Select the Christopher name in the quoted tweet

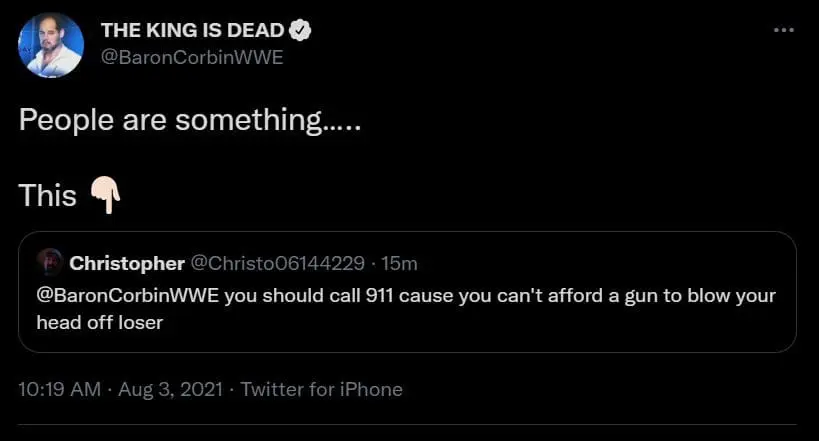[x=127, y=263]
